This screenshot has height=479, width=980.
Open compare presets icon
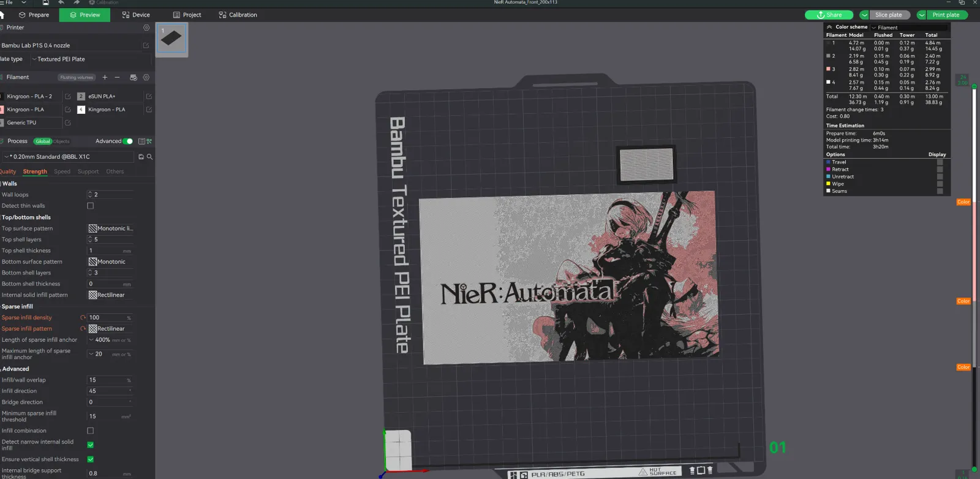[x=149, y=141]
